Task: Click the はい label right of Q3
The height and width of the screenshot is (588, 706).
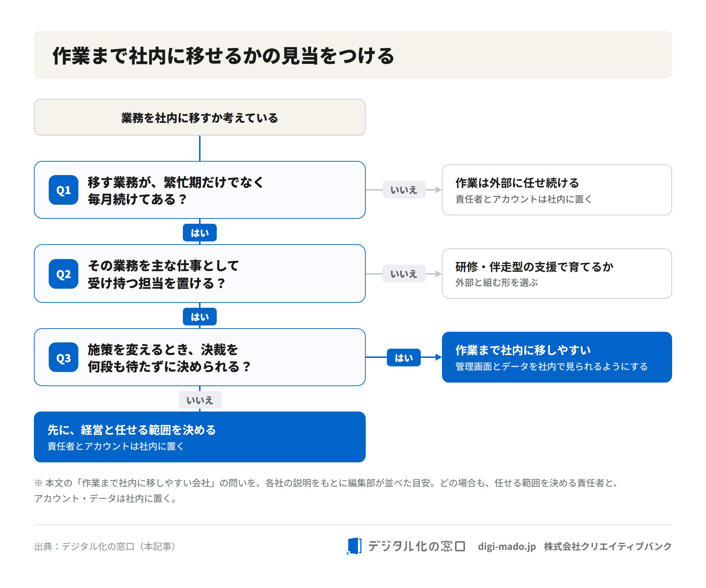Action: [x=404, y=358]
